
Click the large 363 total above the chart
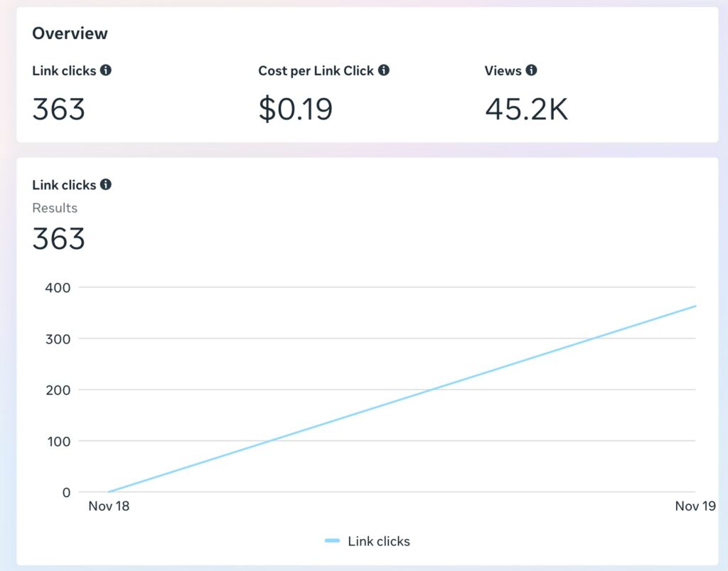pyautogui.click(x=58, y=239)
